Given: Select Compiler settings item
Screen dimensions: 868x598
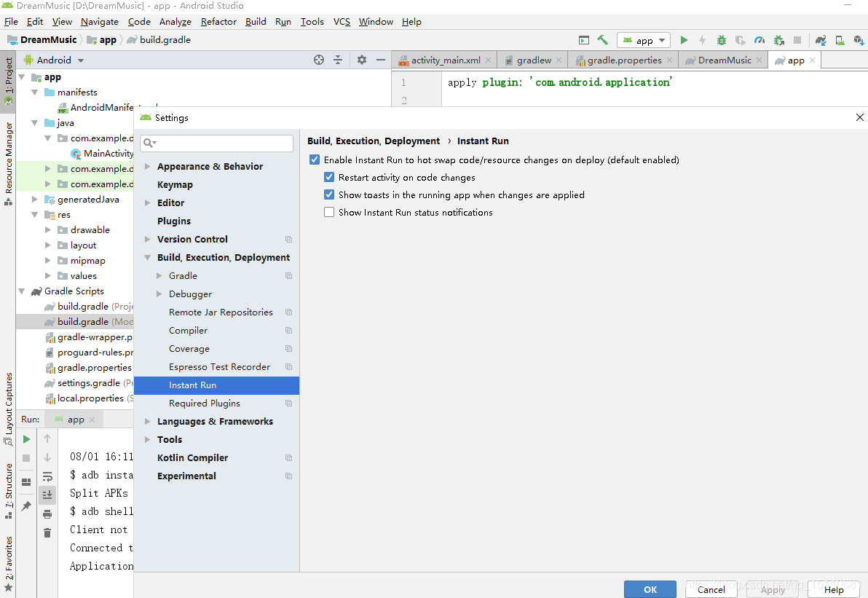Looking at the screenshot, I should tap(188, 331).
